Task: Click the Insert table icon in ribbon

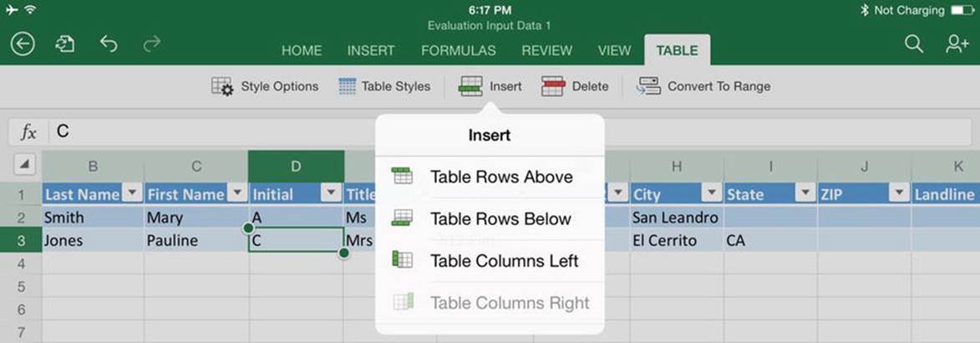Action: click(x=470, y=86)
